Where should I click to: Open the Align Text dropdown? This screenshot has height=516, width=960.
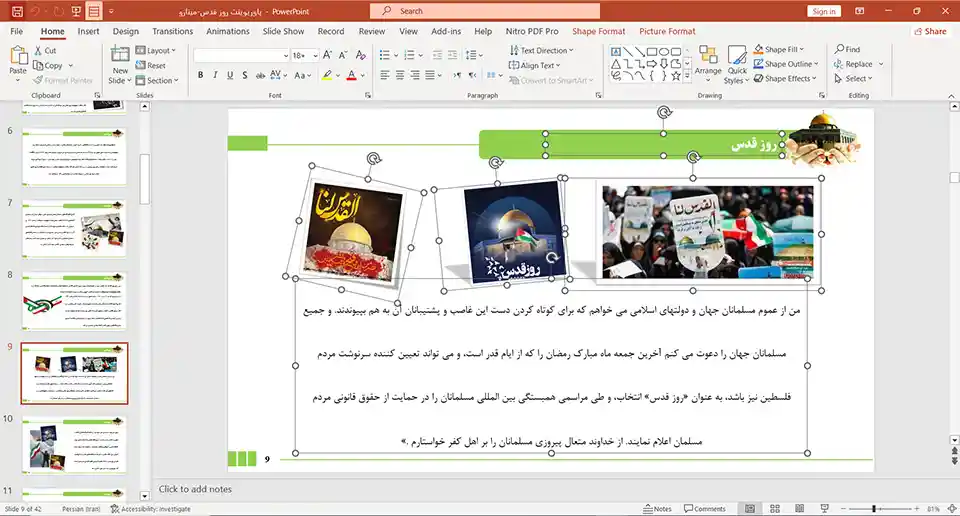pyautogui.click(x=534, y=65)
